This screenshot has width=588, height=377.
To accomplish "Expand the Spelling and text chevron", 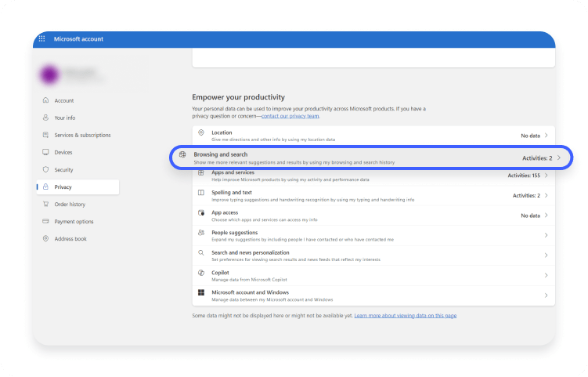I will (x=546, y=195).
